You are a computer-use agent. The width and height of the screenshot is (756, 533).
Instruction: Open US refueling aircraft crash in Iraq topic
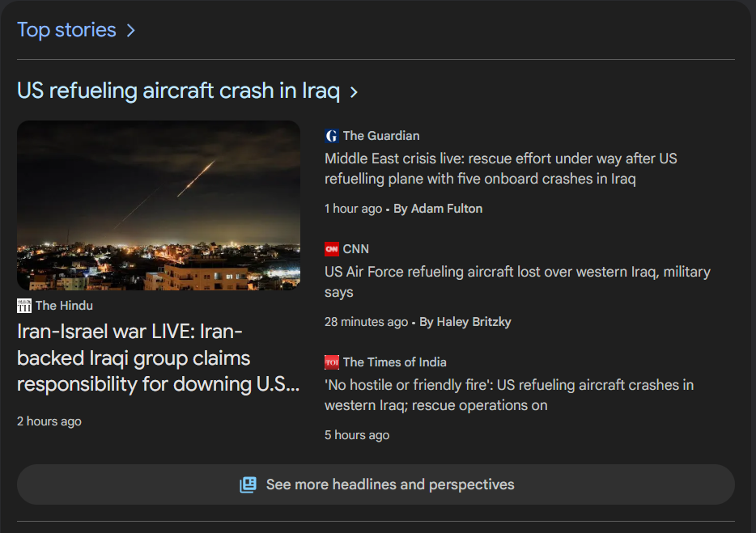[178, 91]
